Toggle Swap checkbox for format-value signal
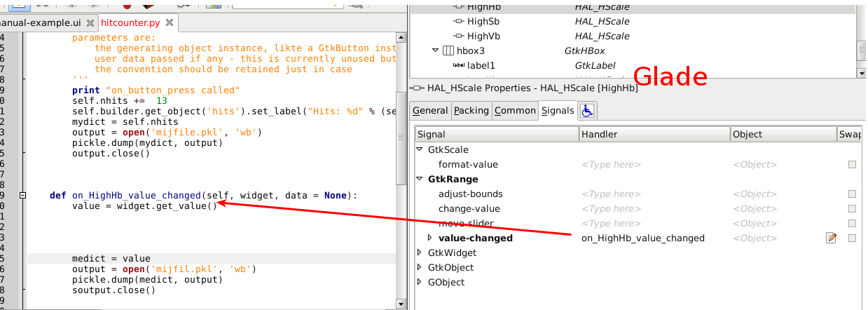 (852, 164)
